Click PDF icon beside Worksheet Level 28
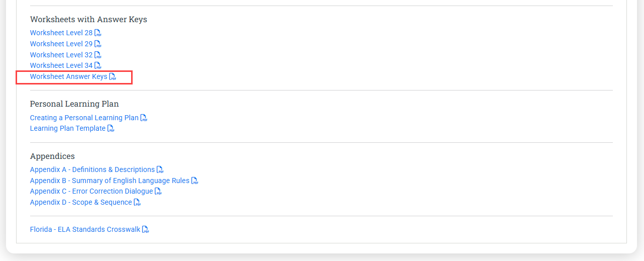This screenshot has height=261, width=644. 98,33
